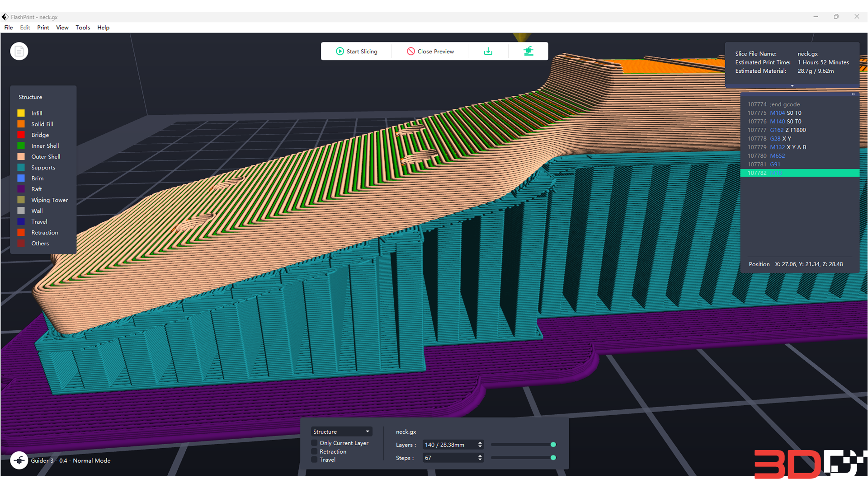
Task: Click the Layers slider handle
Action: [x=553, y=445]
